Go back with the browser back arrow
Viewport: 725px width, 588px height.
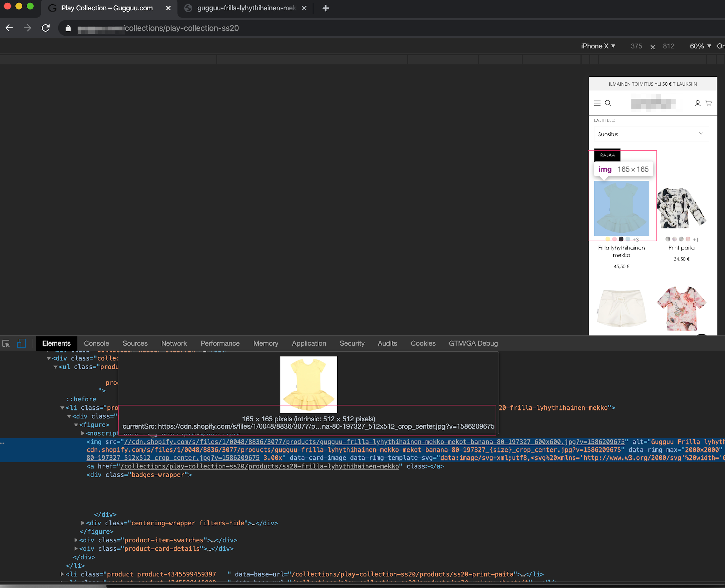pos(10,28)
